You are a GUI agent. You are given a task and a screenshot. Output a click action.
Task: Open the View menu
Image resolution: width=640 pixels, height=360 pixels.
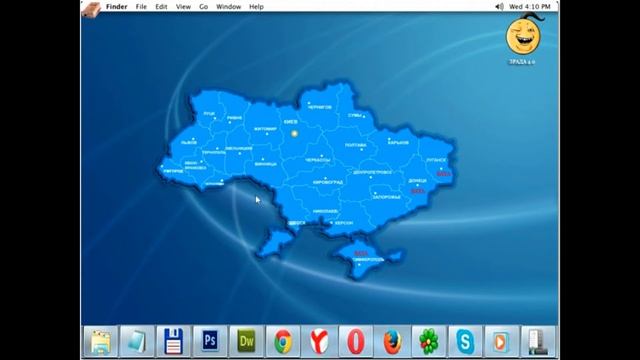point(183,7)
